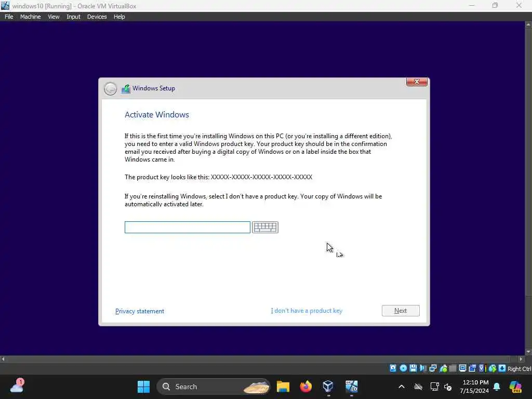Viewport: 532px width, 399px height.
Task: Click the Right Ctrl host key label
Action: pyautogui.click(x=520, y=369)
